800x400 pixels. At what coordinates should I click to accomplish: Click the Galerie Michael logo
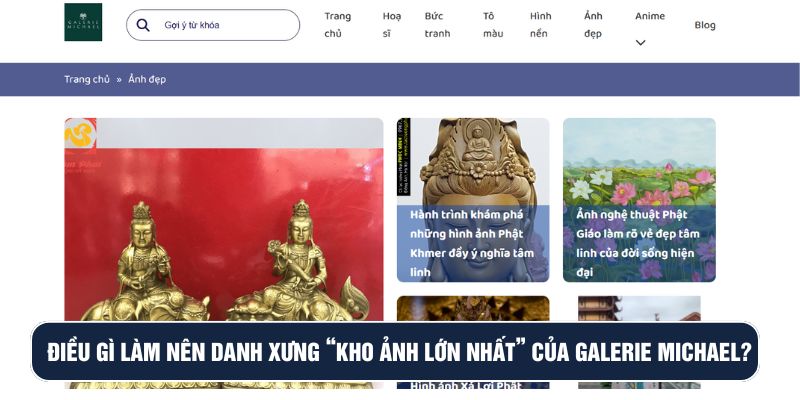pyautogui.click(x=83, y=22)
